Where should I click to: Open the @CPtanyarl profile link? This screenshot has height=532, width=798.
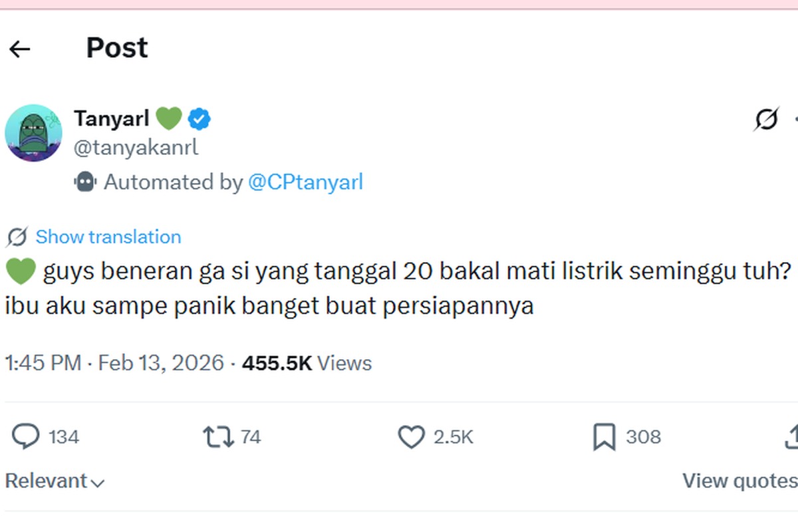click(307, 182)
